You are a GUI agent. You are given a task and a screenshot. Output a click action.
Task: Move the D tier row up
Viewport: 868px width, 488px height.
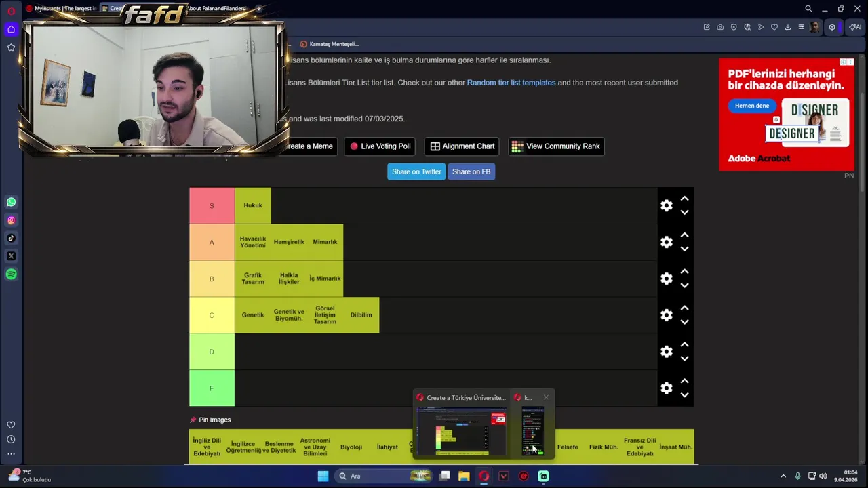click(x=684, y=345)
